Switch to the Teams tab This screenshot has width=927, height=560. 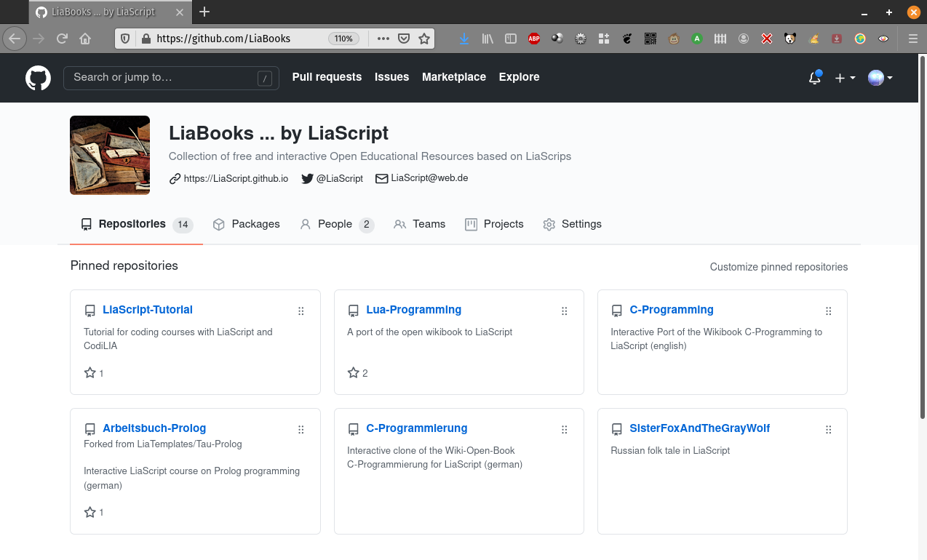[419, 224]
